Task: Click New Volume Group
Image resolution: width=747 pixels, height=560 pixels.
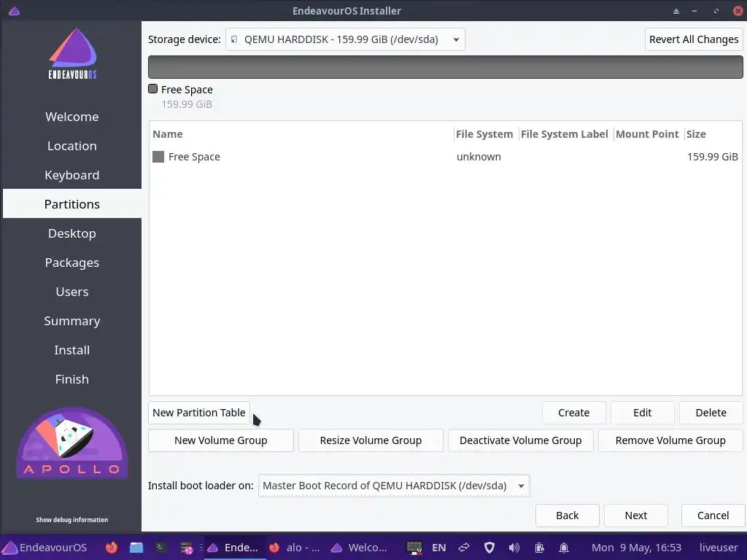Action: pyautogui.click(x=220, y=440)
